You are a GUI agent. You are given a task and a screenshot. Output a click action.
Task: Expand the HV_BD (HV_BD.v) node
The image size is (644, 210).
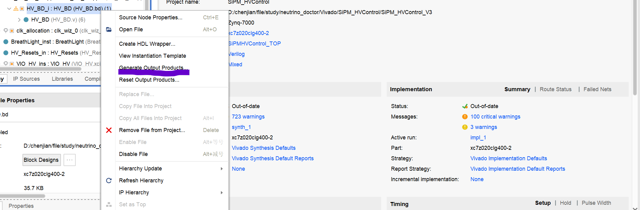coord(19,20)
